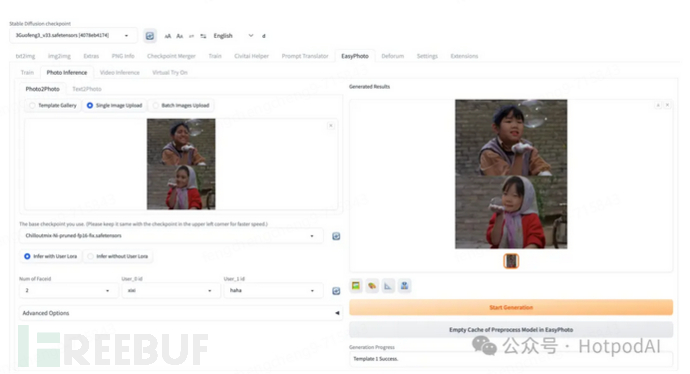Open the User_1 id dropdown
Viewport: 690px width, 374px height.
point(273,290)
